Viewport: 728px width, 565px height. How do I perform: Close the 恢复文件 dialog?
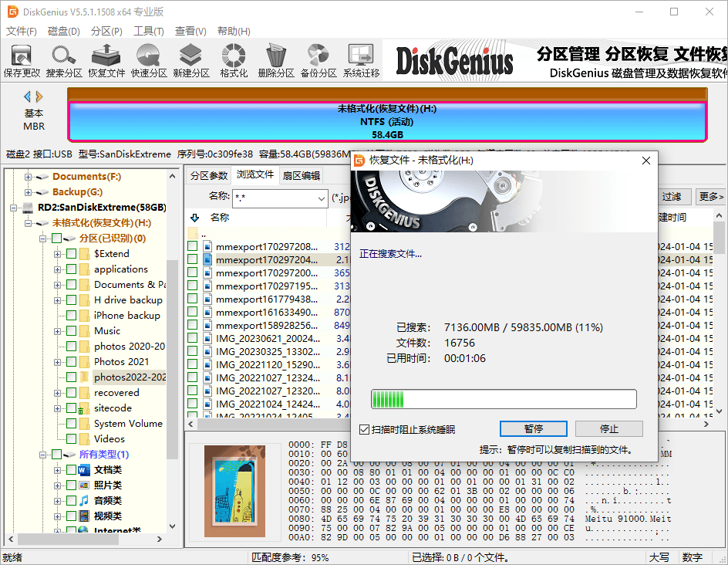pyautogui.click(x=645, y=161)
